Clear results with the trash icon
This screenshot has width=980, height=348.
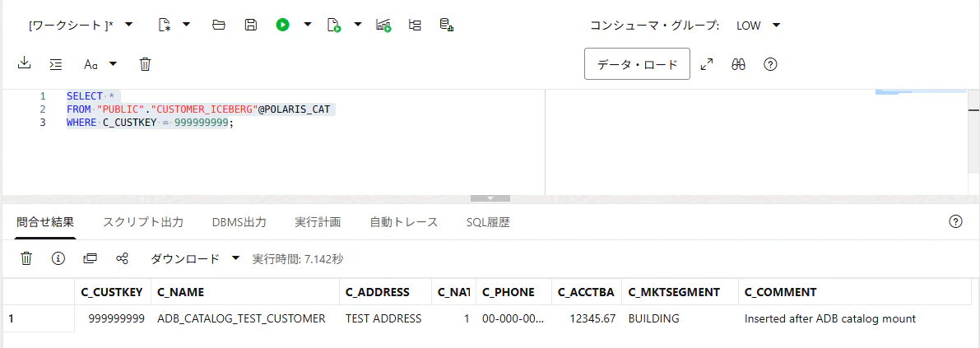click(26, 258)
